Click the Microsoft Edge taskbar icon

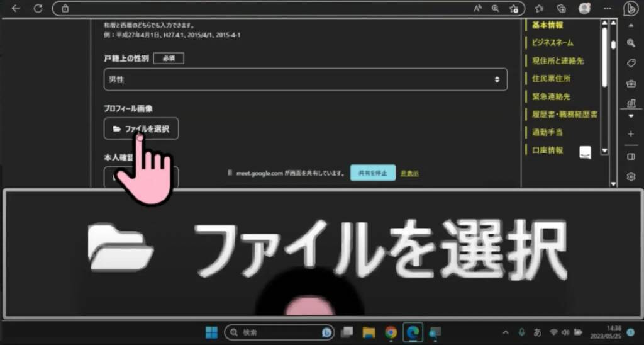(412, 332)
